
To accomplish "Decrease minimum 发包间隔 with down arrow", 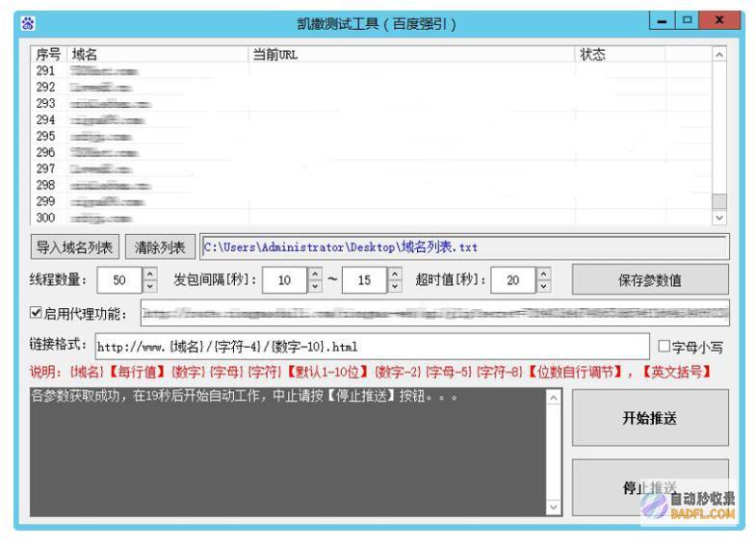I will point(315,286).
